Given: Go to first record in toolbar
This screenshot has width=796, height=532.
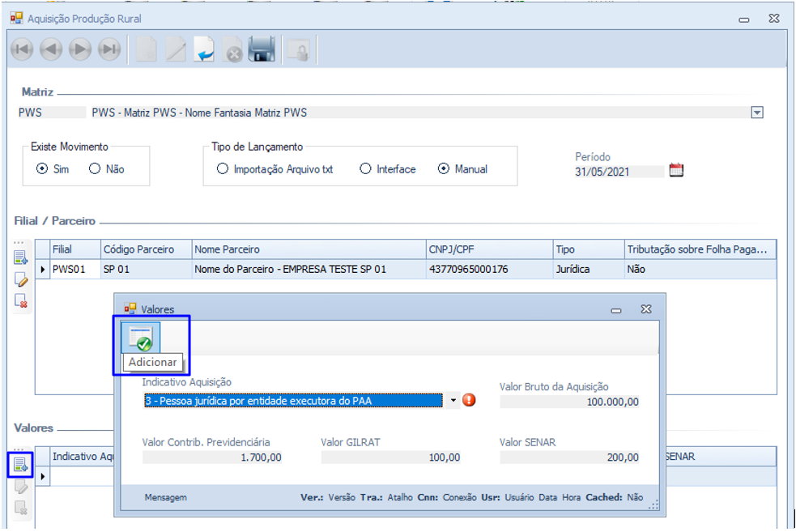Looking at the screenshot, I should 22,49.
